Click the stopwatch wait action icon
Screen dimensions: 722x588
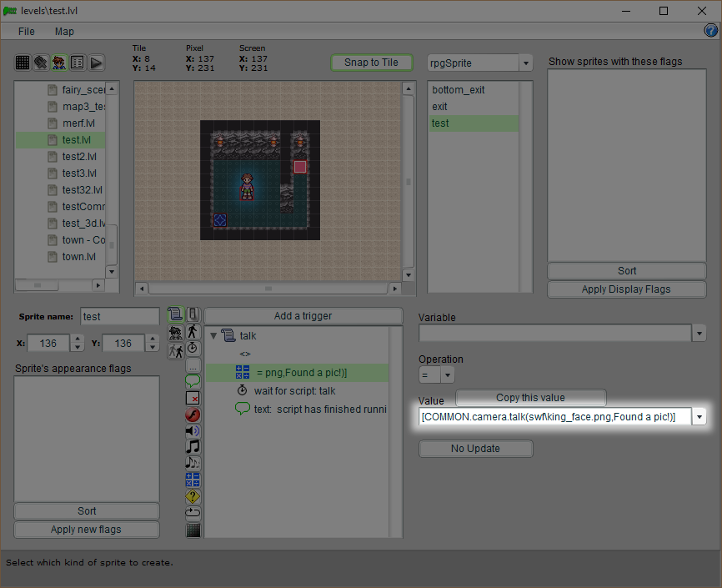click(x=193, y=348)
